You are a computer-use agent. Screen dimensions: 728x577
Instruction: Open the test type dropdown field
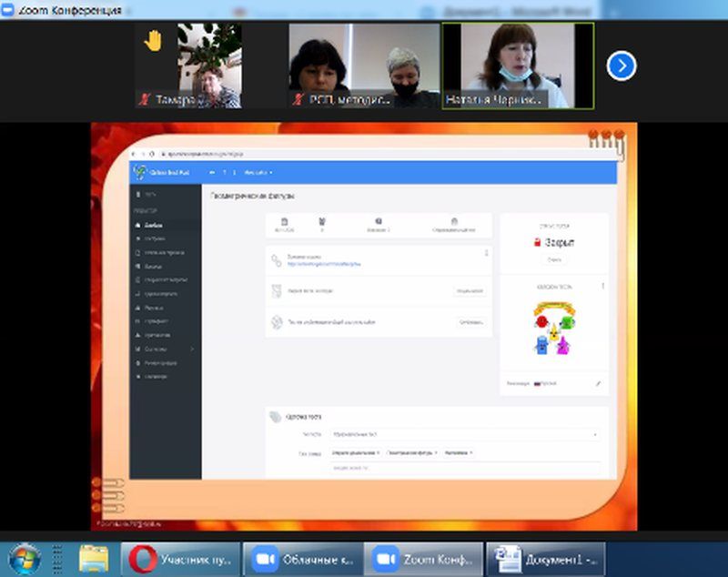click(465, 434)
